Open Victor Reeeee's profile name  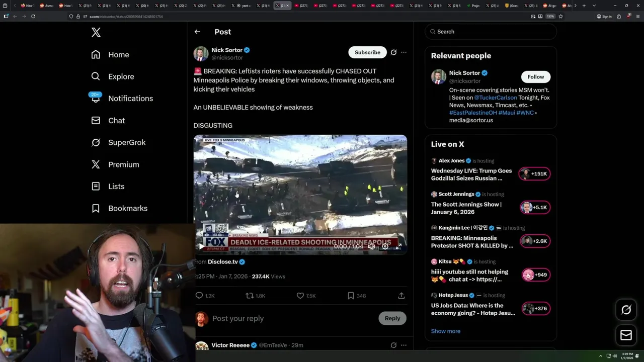pos(230,345)
